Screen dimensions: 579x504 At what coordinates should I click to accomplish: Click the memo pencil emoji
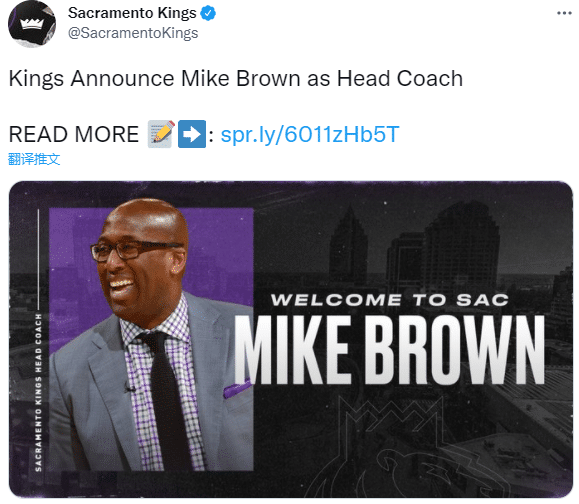161,134
